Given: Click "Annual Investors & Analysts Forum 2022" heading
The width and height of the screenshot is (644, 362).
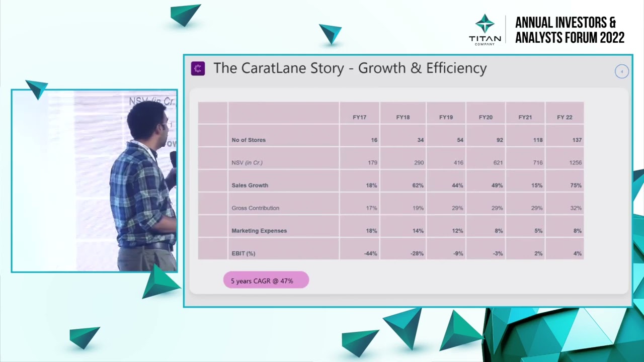Looking at the screenshot, I should click(570, 30).
